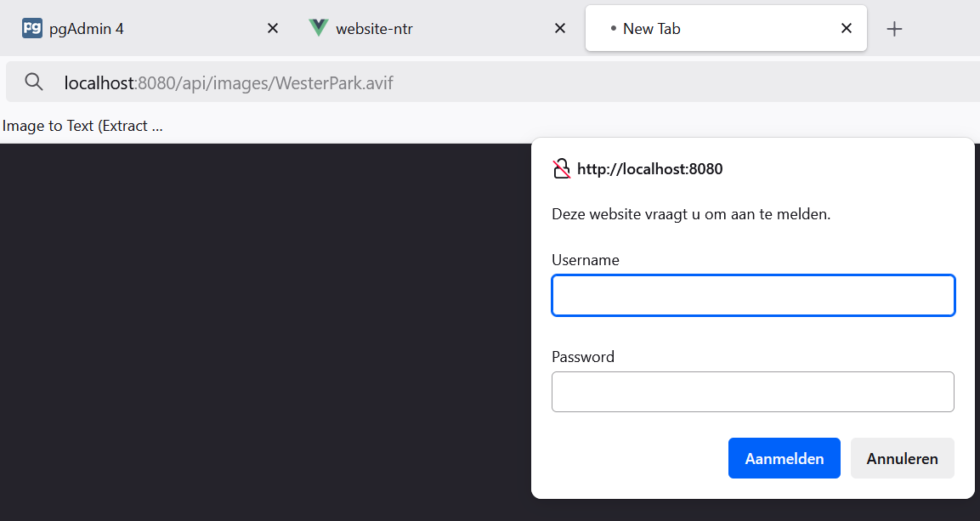Close the New Tab tab
The height and width of the screenshot is (521, 980).
[847, 28]
